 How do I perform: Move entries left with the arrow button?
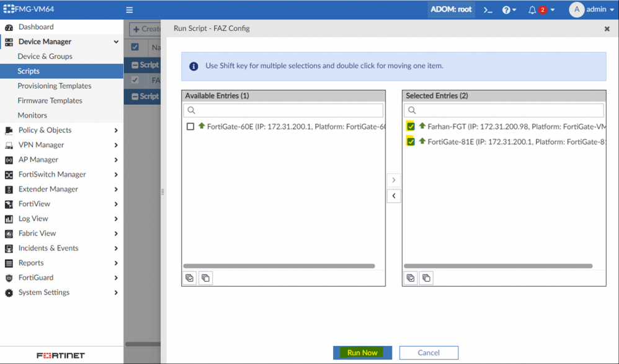click(394, 196)
